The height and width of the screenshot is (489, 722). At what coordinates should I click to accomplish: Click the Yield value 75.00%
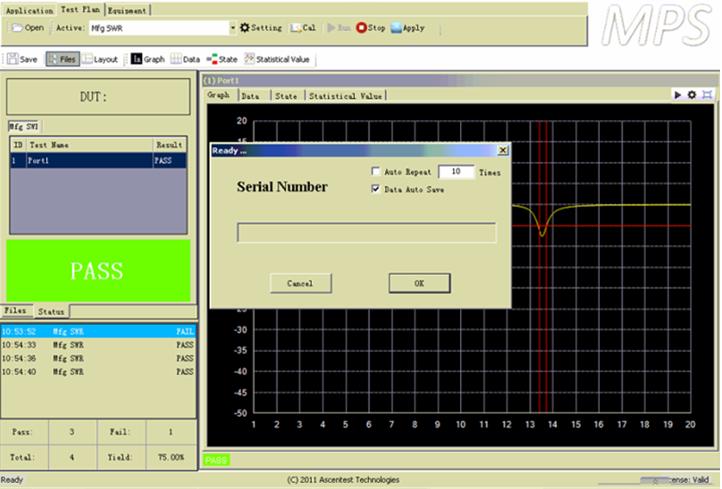coord(171,457)
